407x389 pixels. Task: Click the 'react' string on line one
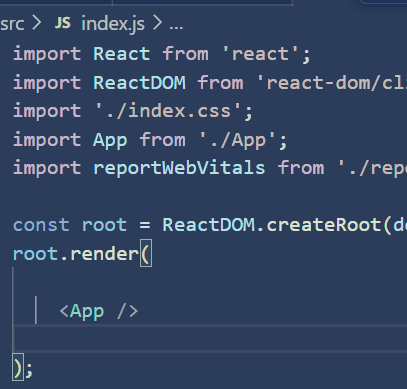coord(260,54)
